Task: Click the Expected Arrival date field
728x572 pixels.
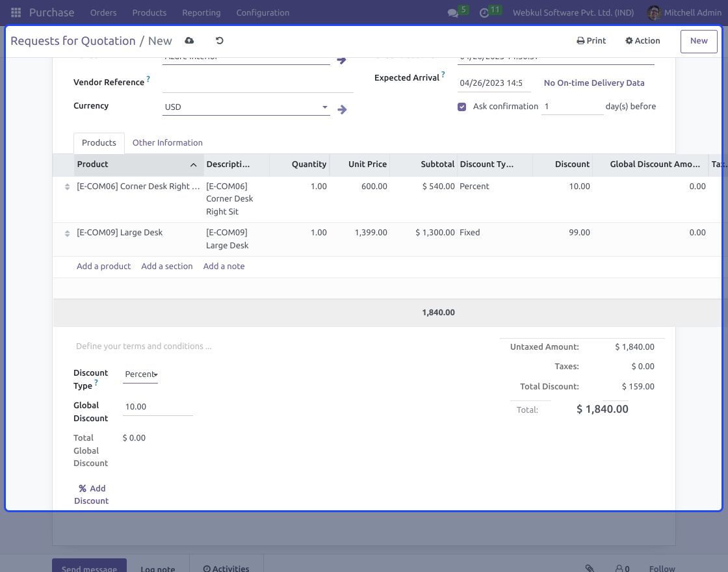Action: click(494, 83)
